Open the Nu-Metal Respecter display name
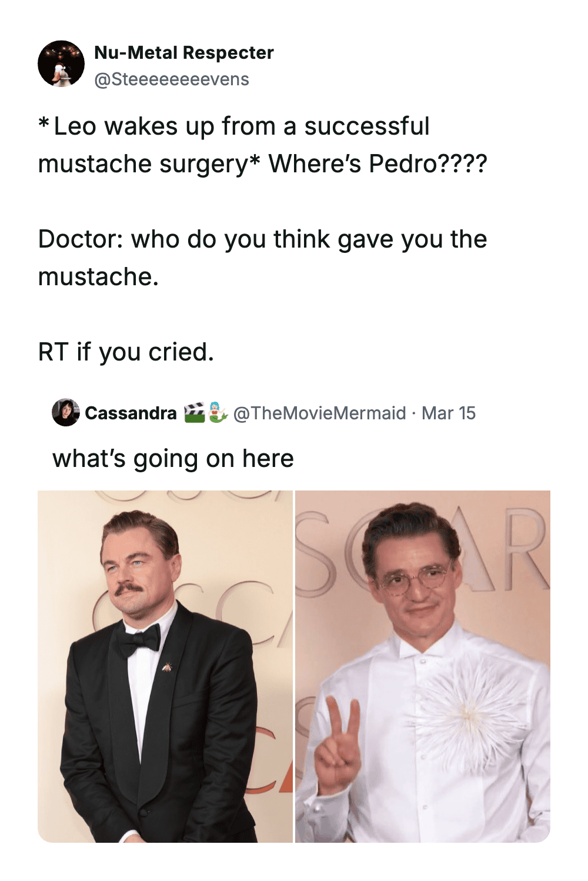The width and height of the screenshot is (588, 881). (183, 53)
